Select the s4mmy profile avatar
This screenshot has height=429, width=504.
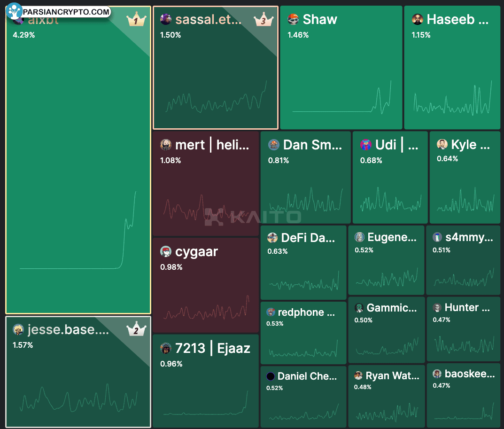(x=437, y=237)
